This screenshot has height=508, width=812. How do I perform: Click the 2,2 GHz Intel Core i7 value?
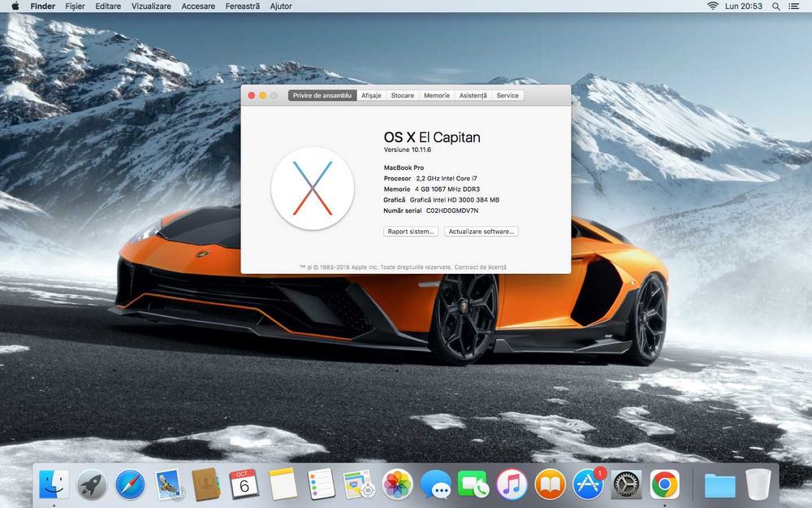tap(447, 178)
